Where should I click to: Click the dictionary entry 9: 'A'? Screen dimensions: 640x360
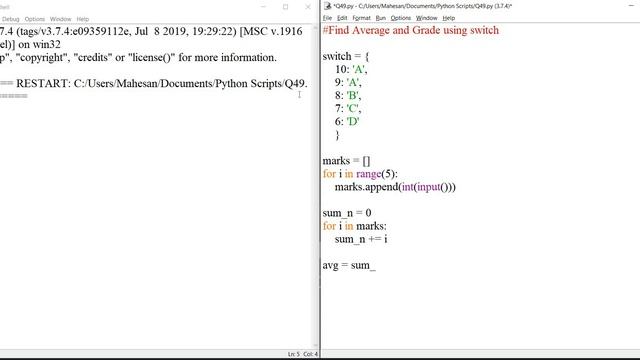click(348, 82)
